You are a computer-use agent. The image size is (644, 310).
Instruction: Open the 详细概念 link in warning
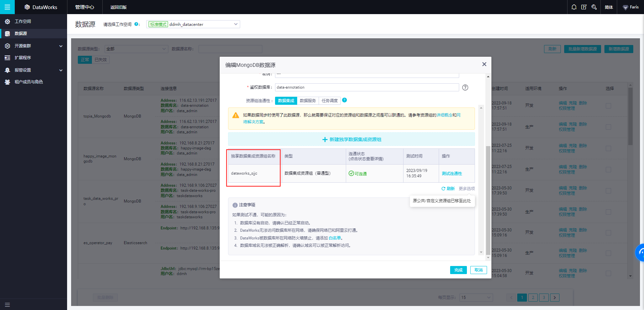click(444, 115)
